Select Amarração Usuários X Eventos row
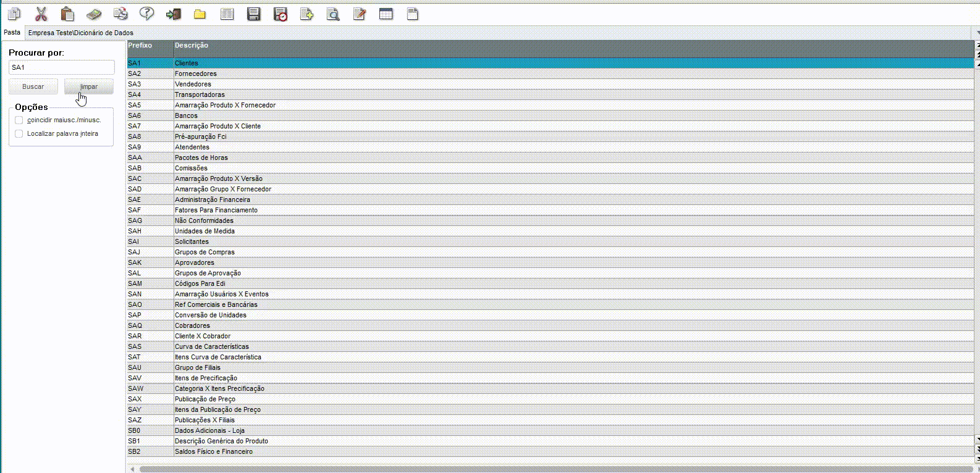The width and height of the screenshot is (980, 473). tap(551, 294)
